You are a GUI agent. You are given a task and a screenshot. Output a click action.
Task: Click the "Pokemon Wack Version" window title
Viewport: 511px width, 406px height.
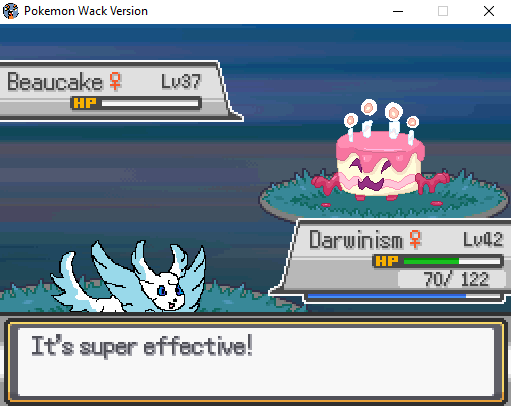(86, 11)
